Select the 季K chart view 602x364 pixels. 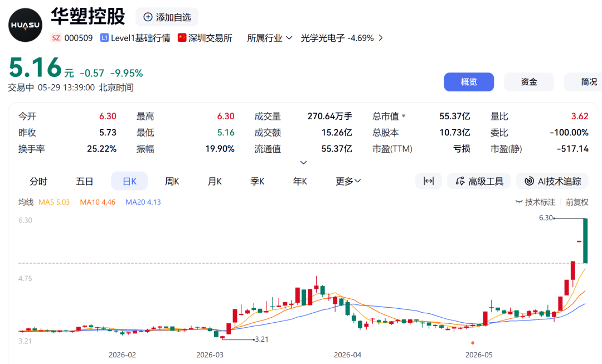click(x=257, y=181)
